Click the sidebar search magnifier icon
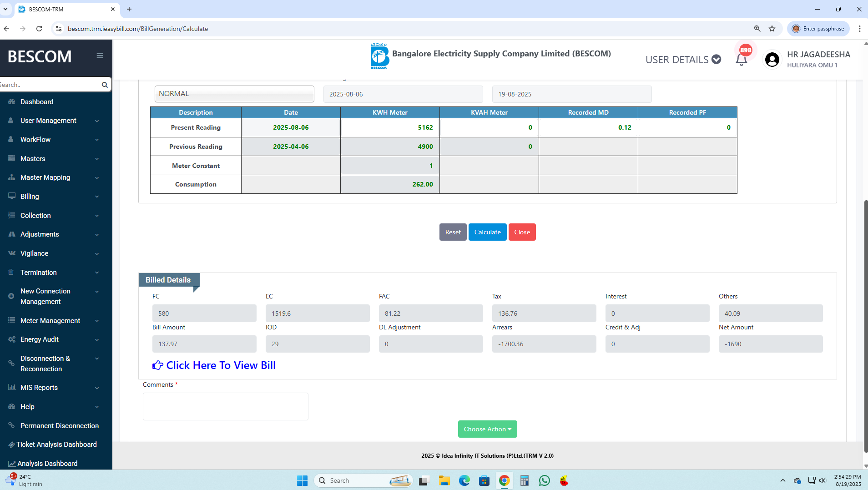 point(105,85)
